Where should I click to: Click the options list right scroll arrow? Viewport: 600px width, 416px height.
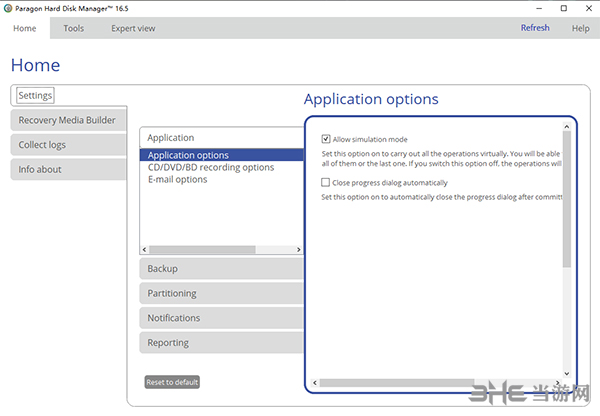[x=299, y=250]
